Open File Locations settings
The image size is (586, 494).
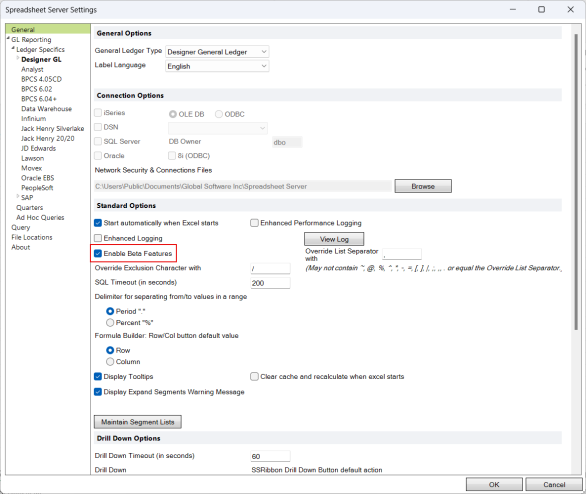(x=32, y=237)
